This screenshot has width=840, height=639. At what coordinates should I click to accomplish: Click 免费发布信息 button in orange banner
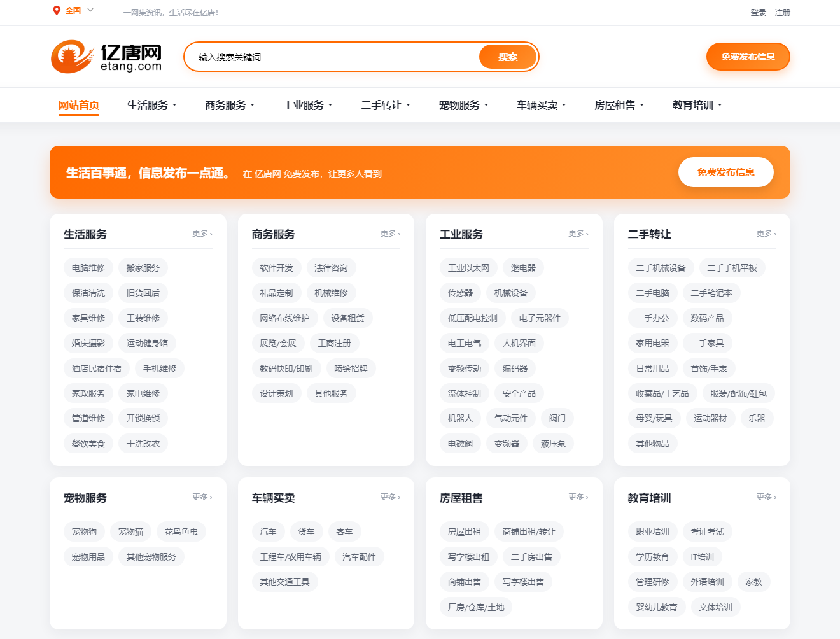tap(725, 172)
